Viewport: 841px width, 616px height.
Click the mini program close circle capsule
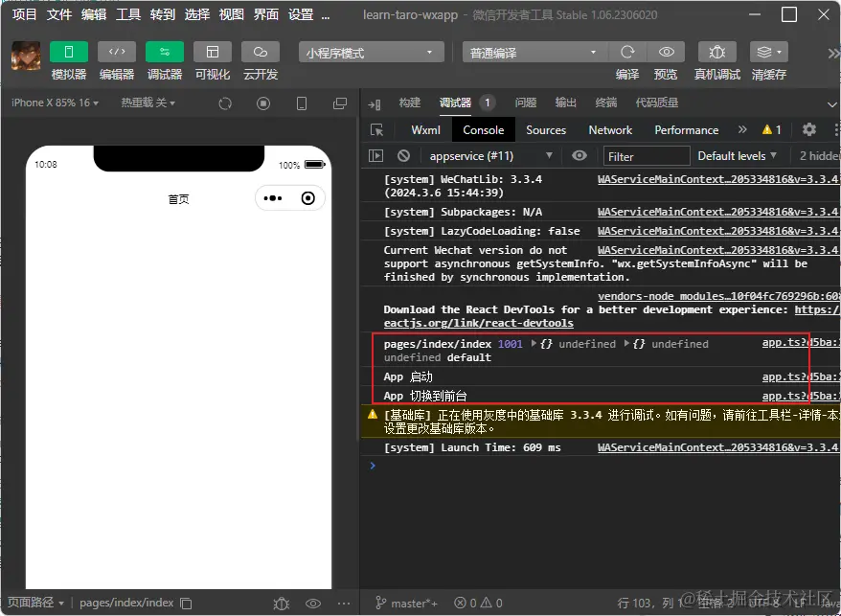[x=307, y=198]
